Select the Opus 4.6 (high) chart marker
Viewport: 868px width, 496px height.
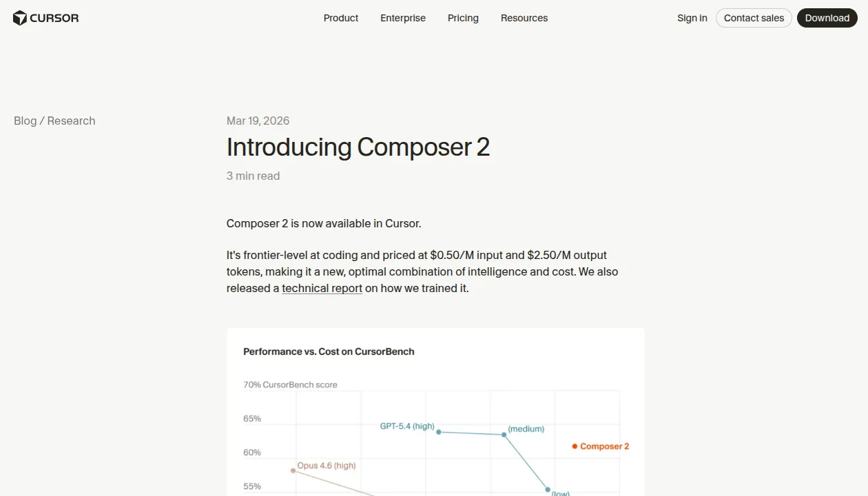click(292, 469)
